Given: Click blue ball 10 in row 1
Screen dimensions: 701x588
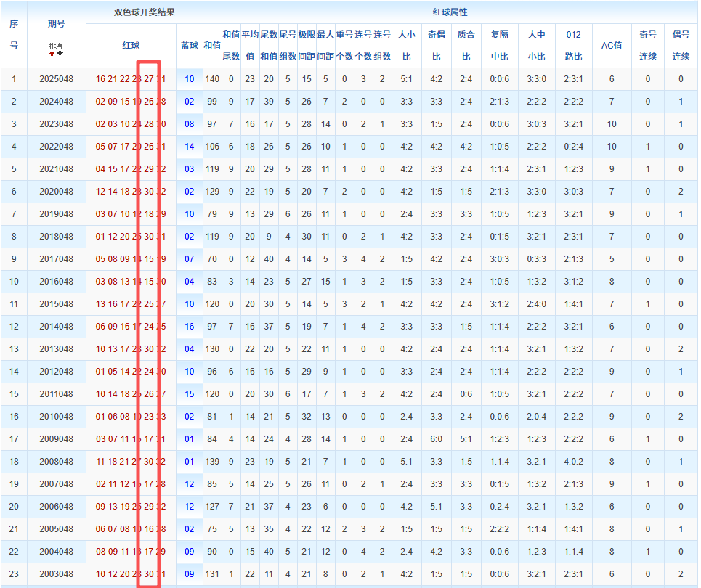Looking at the screenshot, I should (189, 79).
